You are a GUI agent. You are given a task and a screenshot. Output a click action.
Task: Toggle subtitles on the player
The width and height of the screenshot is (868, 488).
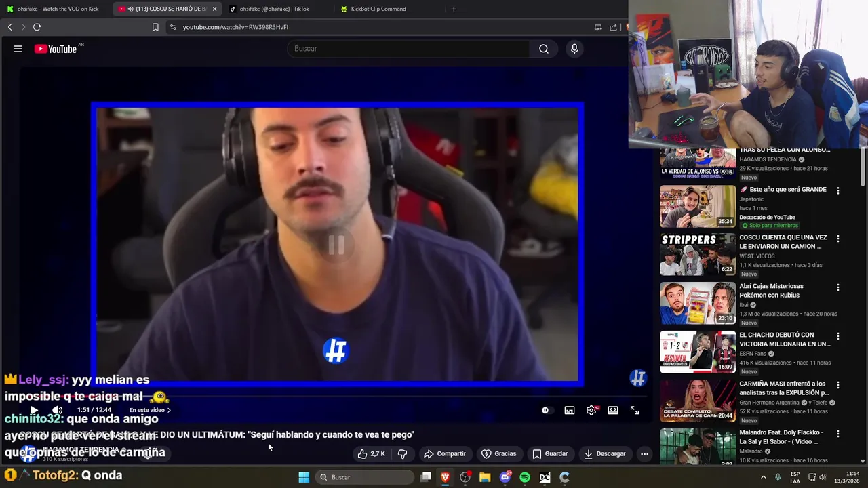pos(570,410)
